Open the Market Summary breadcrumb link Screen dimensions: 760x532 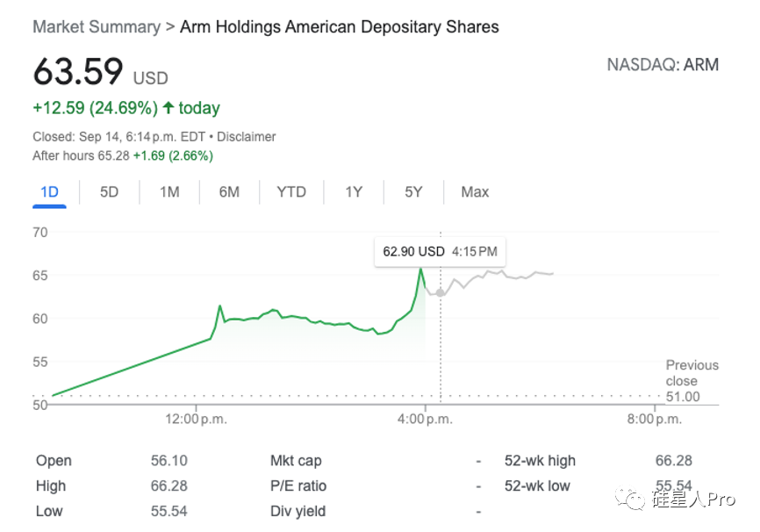(x=96, y=26)
